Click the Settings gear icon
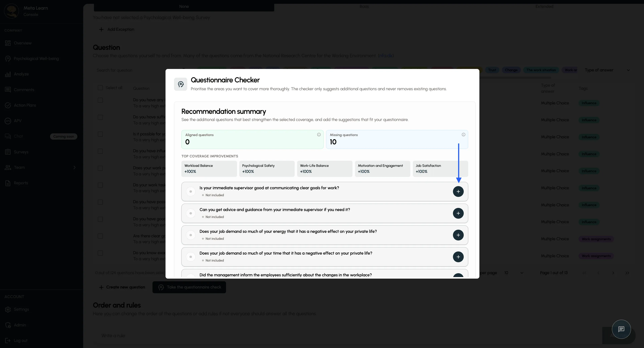The image size is (644, 348). click(8, 309)
